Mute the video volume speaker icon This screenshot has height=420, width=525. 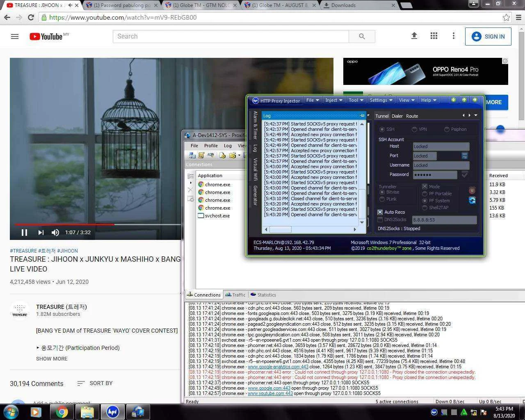click(x=55, y=233)
